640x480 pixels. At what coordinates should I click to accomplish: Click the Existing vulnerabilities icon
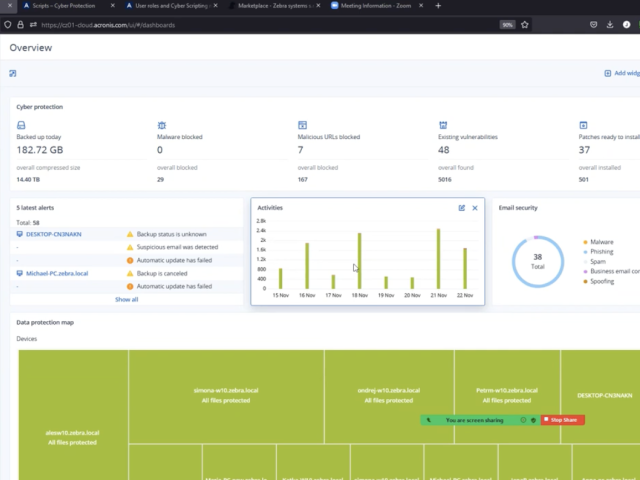pyautogui.click(x=443, y=125)
